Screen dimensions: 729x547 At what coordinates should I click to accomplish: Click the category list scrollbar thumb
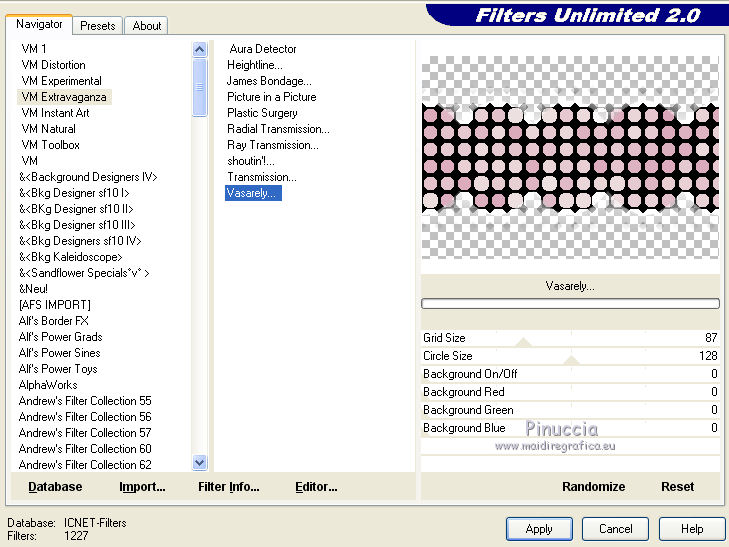coord(199,87)
